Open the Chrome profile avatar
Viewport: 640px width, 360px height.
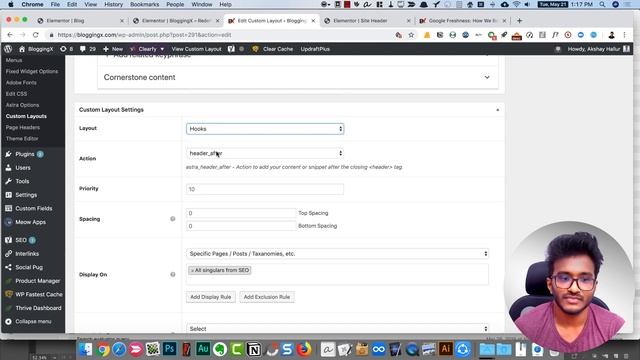coord(611,35)
